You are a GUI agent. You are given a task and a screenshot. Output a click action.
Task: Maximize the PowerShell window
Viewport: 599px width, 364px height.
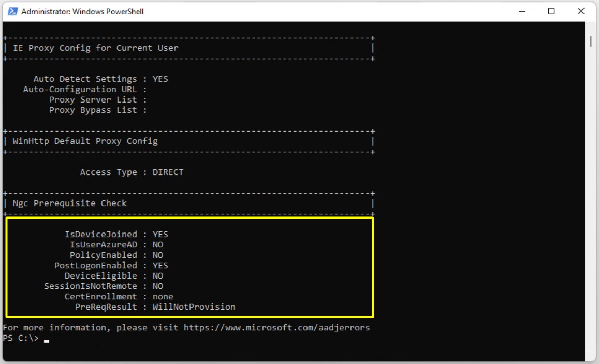click(551, 11)
